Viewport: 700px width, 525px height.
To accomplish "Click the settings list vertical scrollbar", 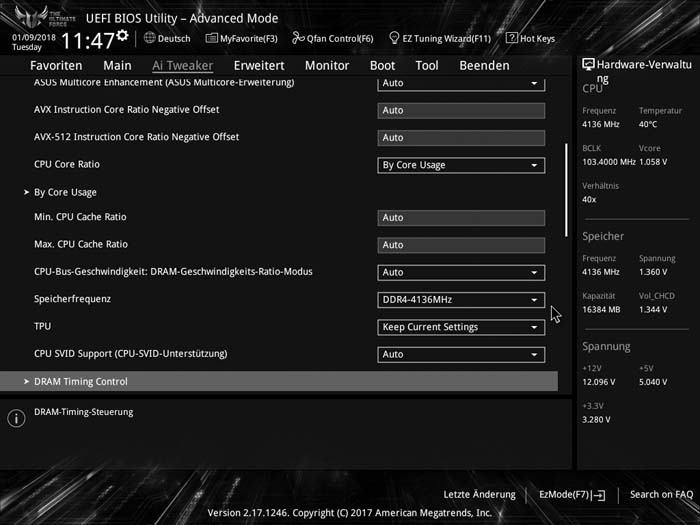I will [x=567, y=190].
